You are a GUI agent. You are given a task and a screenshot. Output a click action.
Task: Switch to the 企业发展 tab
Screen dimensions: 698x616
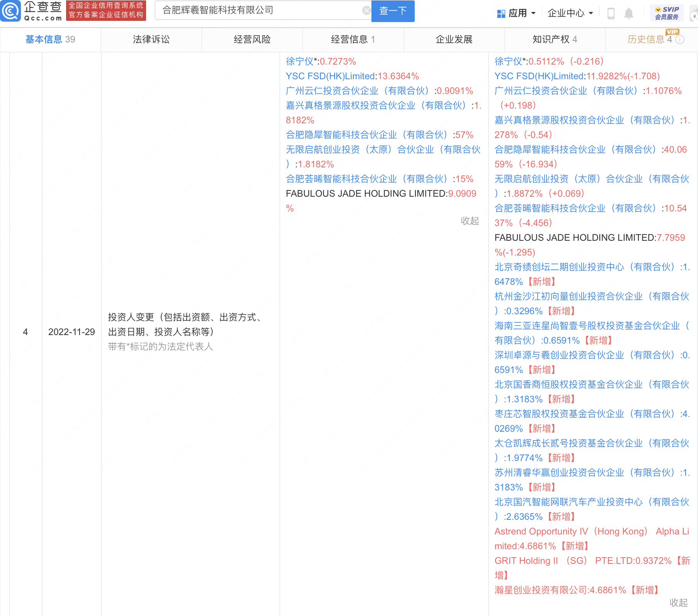click(454, 39)
